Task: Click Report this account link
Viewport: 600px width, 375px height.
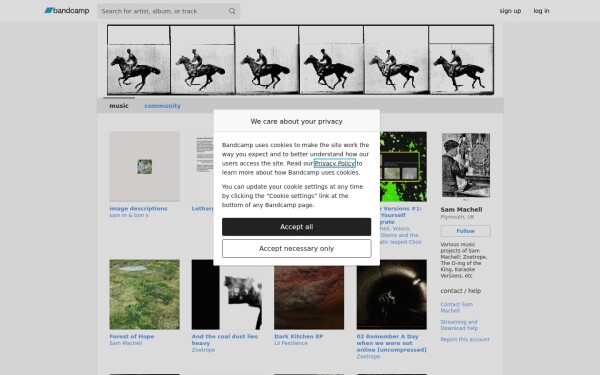Action: (465, 339)
